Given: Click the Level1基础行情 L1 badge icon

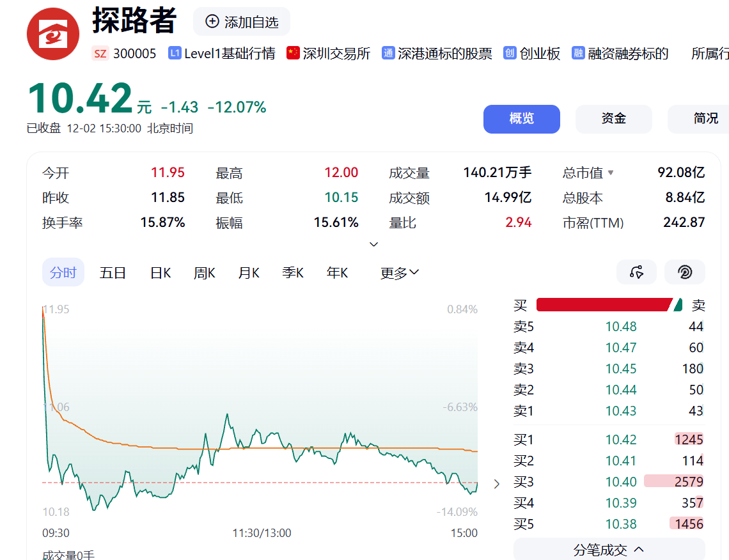Looking at the screenshot, I should pos(175,53).
